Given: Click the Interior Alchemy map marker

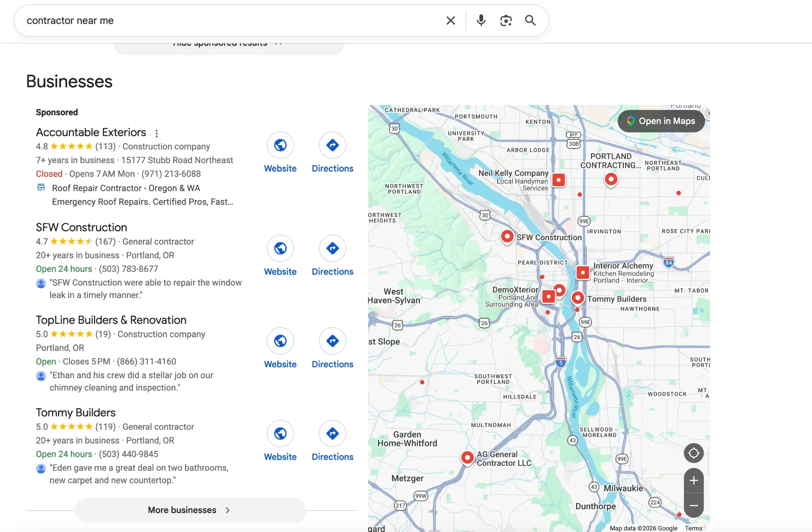Looking at the screenshot, I should pos(583,273).
